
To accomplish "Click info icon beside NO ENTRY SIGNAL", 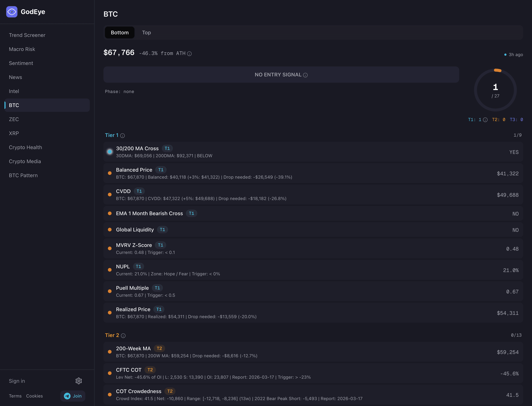I will pos(305,75).
